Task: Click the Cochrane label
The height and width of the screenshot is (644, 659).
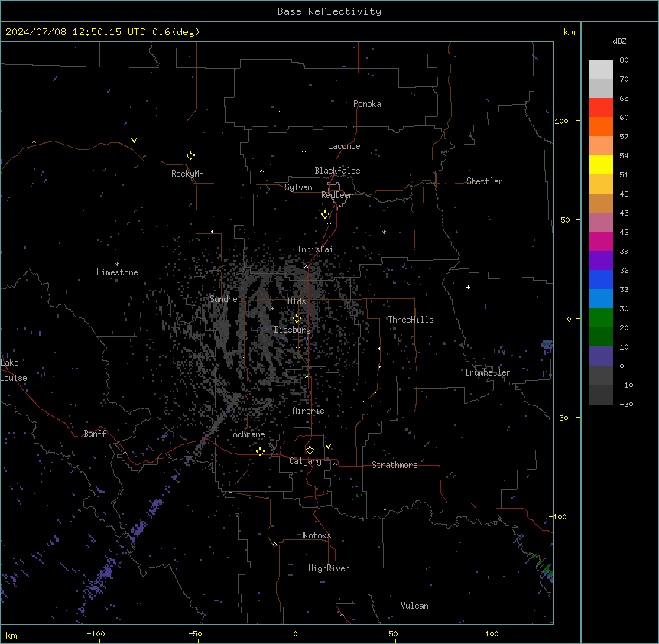Action: (x=246, y=434)
